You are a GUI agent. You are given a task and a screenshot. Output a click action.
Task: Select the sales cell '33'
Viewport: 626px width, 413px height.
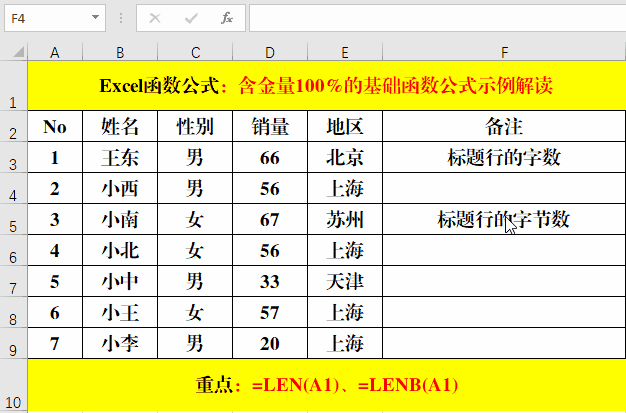(270, 281)
